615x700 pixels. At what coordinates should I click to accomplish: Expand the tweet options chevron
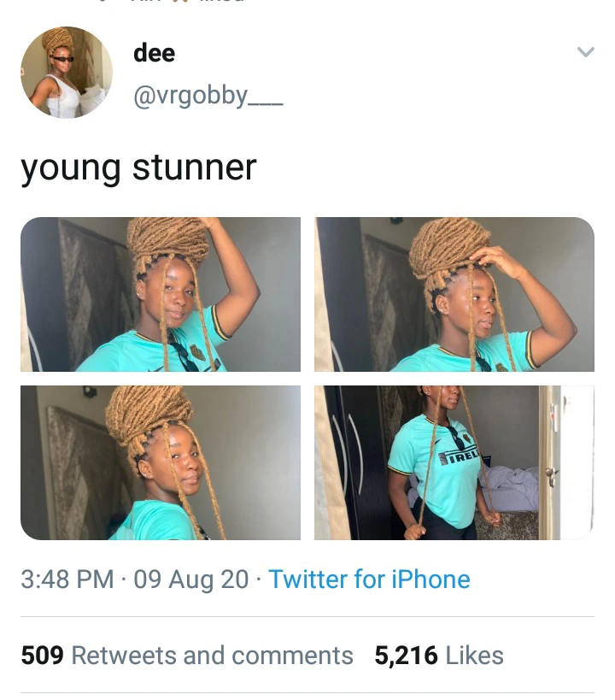(586, 52)
